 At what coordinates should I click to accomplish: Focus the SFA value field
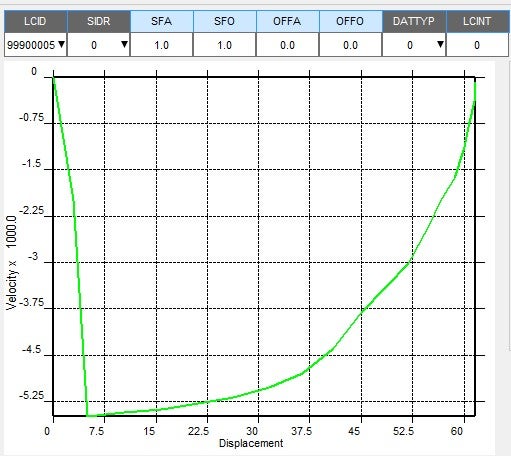click(162, 45)
